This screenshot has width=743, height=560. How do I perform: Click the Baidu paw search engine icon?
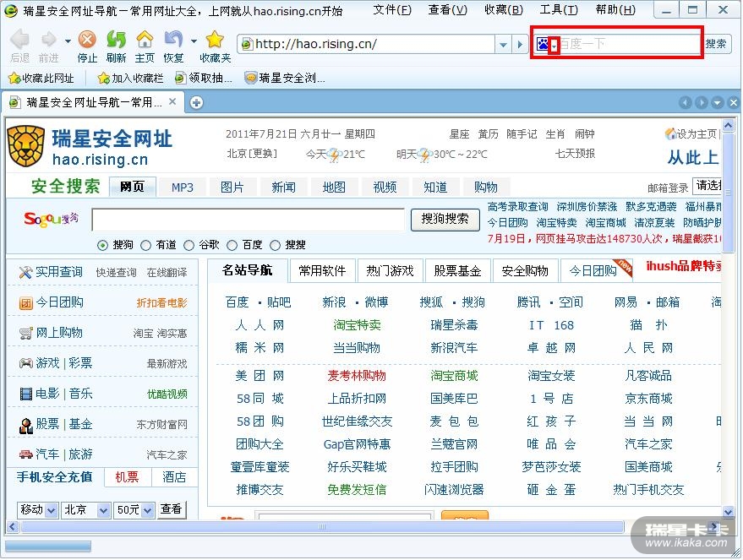pyautogui.click(x=542, y=44)
